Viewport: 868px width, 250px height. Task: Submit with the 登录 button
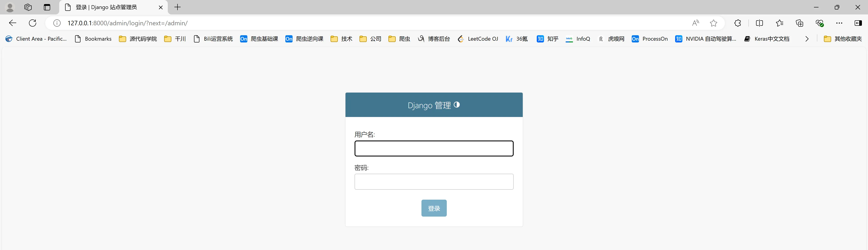(x=434, y=208)
